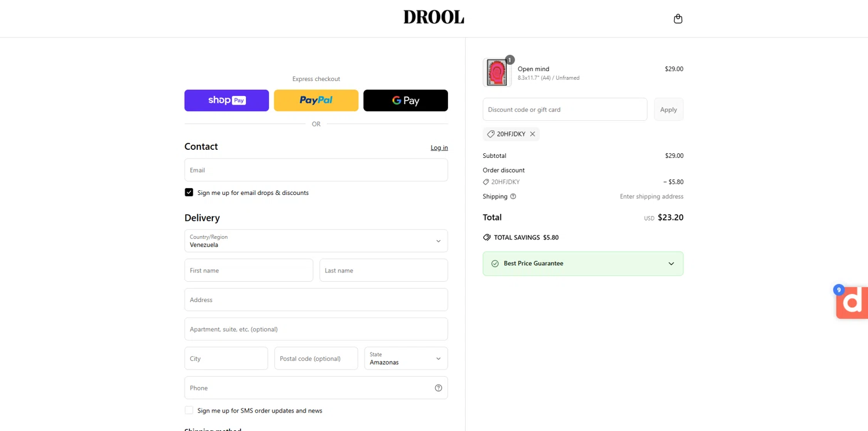Click the Enter shipping address text
Viewport: 868px width, 431px height.
click(652, 197)
